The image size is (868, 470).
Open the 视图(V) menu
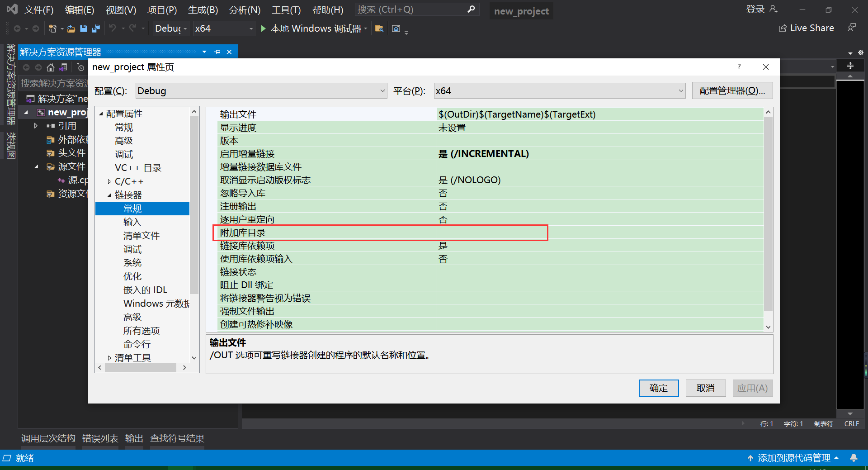pyautogui.click(x=121, y=9)
